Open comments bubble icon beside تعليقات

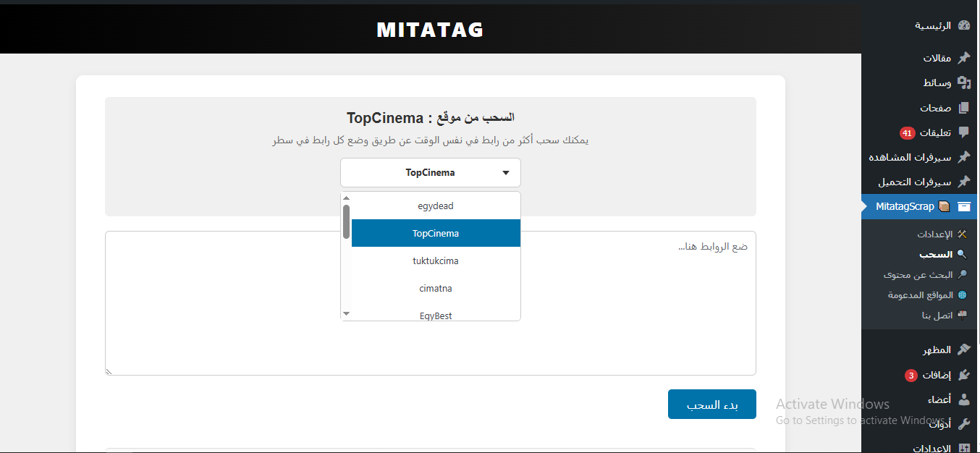click(x=963, y=132)
